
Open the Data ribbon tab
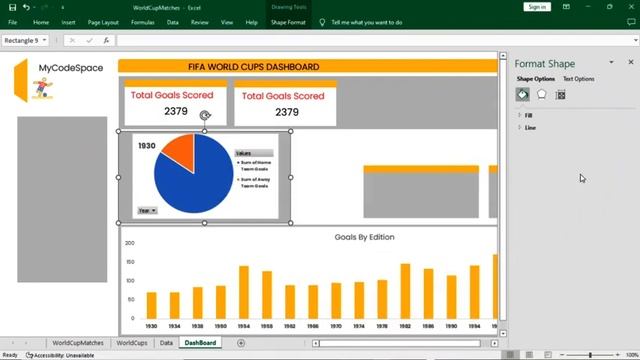173,22
